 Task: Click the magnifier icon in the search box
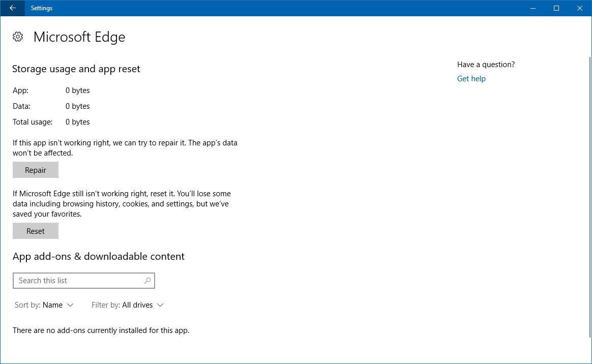(x=147, y=281)
